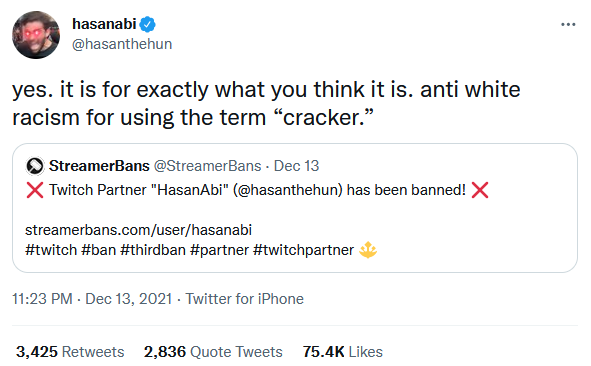Screen dimensions: 591x366
Task: Open the hasanabi display name
Action: pos(104,24)
